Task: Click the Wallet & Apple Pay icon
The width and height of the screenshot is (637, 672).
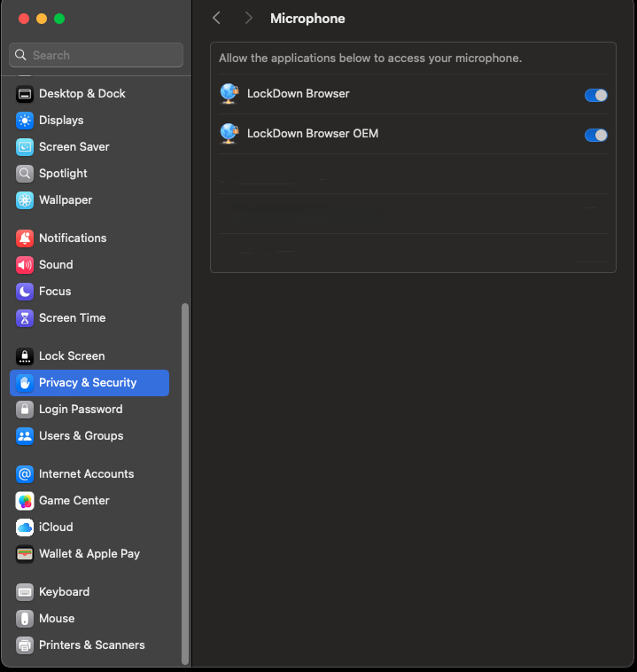Action: pyautogui.click(x=25, y=554)
